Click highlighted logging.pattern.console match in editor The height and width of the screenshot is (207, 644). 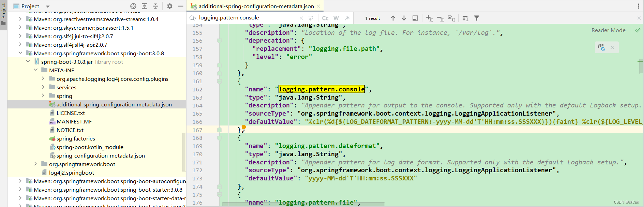(x=321, y=89)
